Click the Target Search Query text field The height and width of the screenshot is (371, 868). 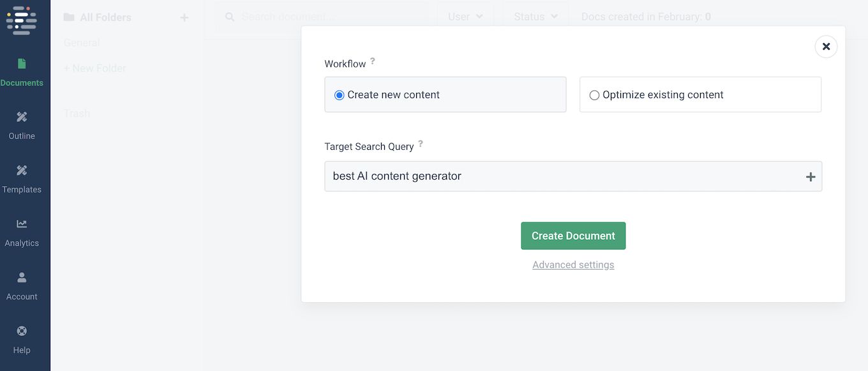click(x=562, y=177)
